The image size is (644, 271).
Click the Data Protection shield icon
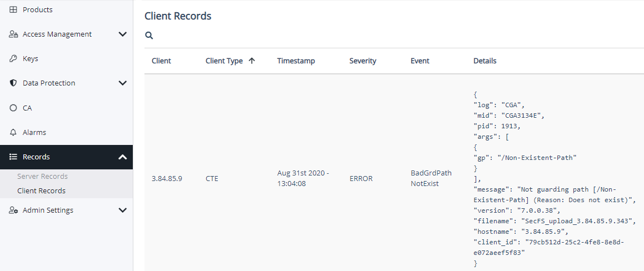(x=13, y=83)
